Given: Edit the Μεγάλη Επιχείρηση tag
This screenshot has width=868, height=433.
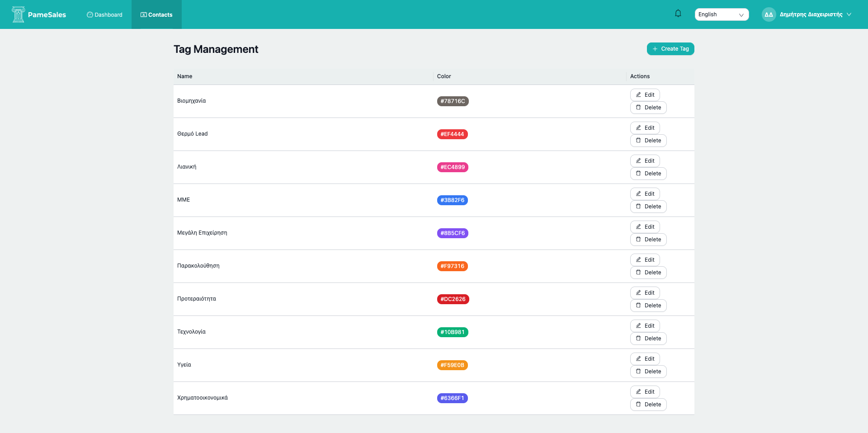Looking at the screenshot, I should [x=645, y=227].
